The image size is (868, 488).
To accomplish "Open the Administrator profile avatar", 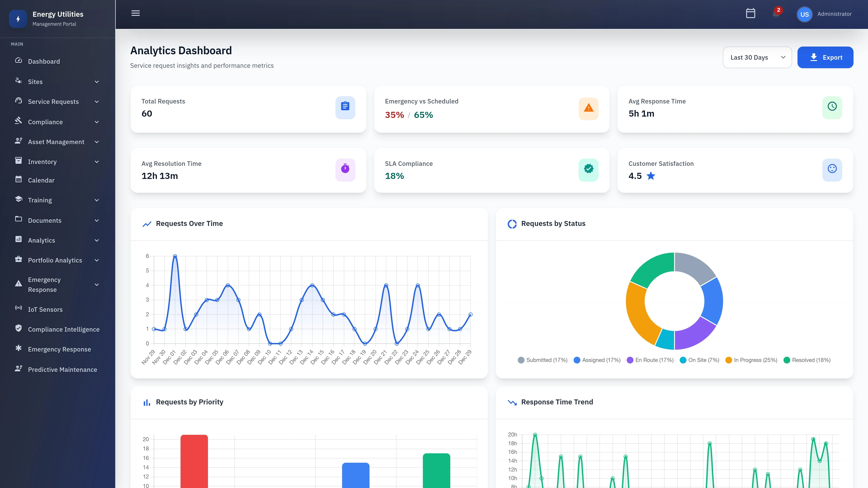I will pyautogui.click(x=804, y=14).
